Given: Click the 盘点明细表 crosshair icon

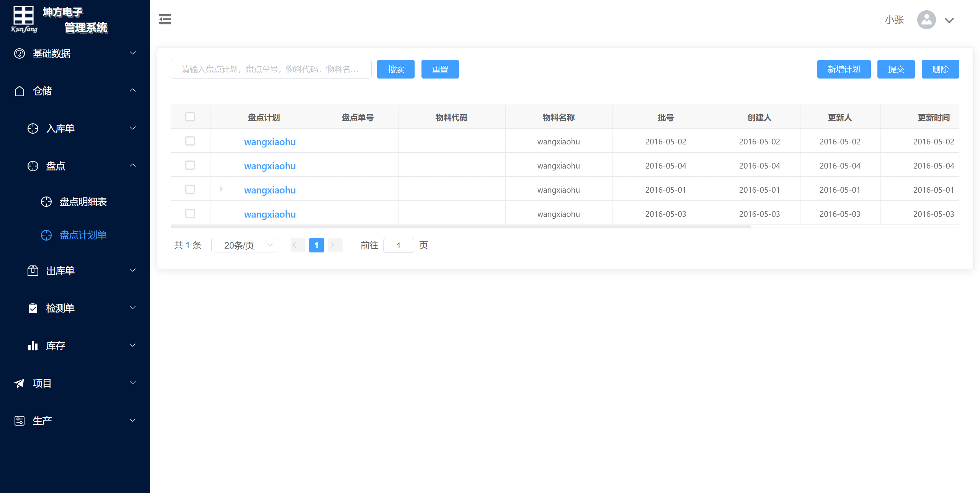Looking at the screenshot, I should [46, 201].
